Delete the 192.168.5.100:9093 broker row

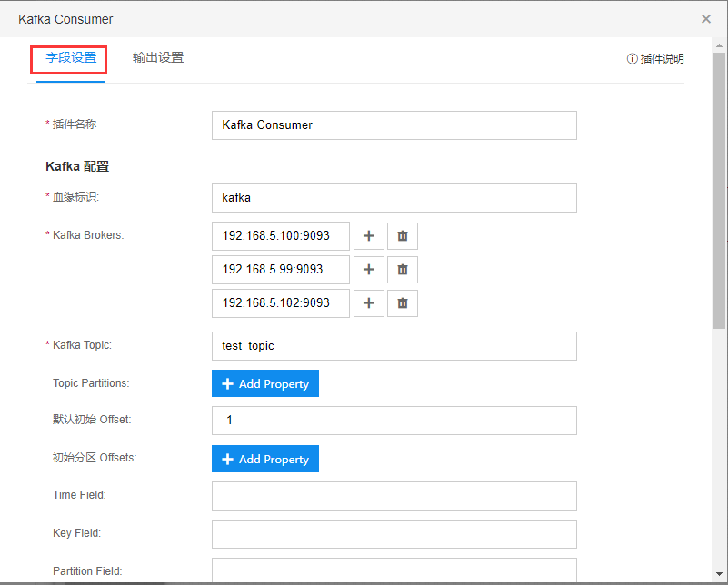[403, 236]
